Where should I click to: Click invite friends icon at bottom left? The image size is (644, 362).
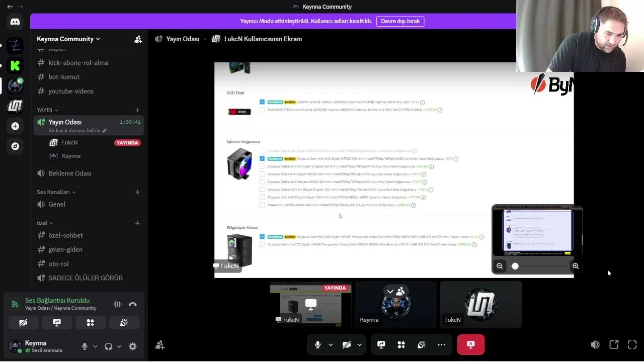160,345
